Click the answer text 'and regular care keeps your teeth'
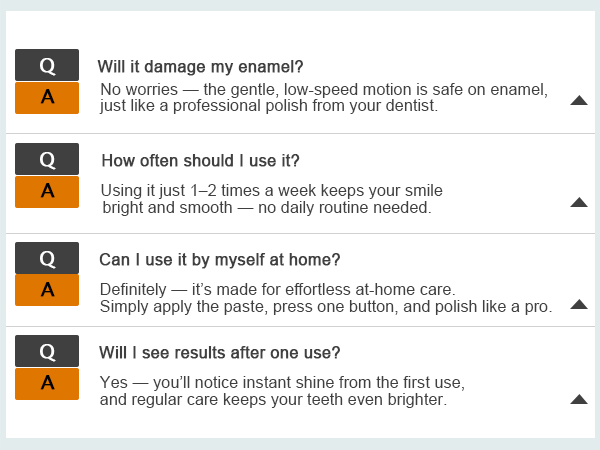 click(x=273, y=399)
